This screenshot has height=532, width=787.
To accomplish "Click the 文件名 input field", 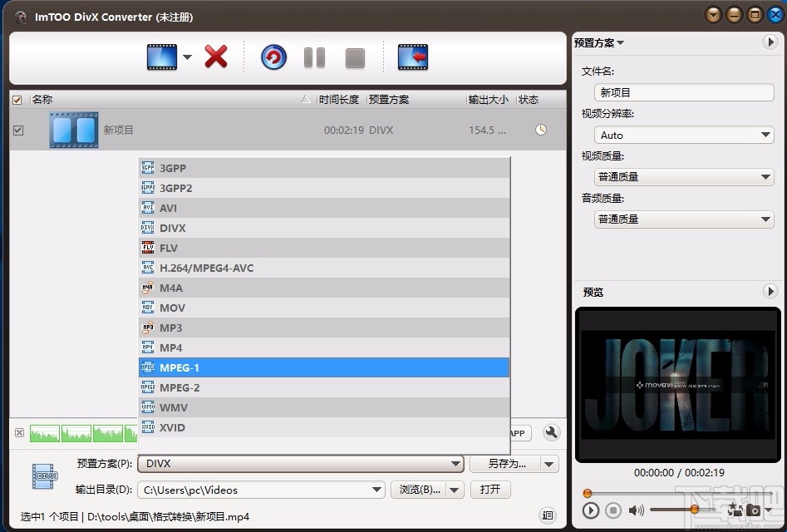I will (683, 92).
